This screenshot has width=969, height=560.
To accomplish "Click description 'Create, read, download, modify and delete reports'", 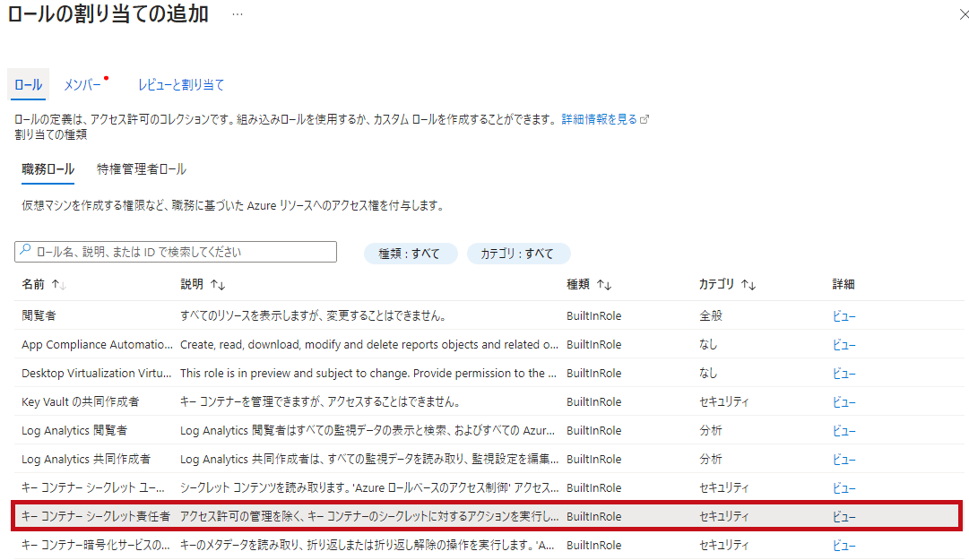I will click(369, 345).
